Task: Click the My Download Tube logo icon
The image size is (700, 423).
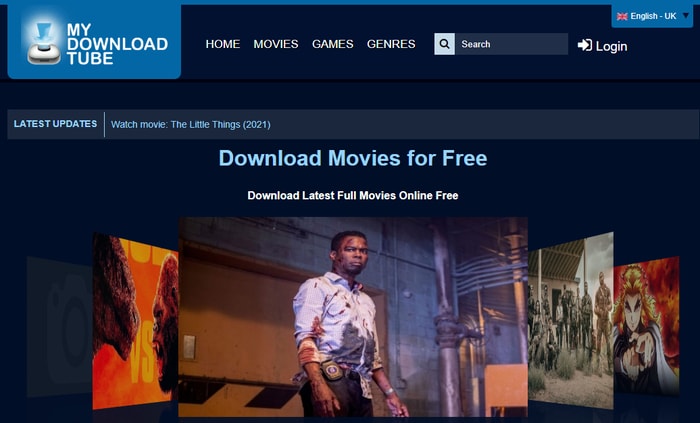Action: click(x=44, y=43)
